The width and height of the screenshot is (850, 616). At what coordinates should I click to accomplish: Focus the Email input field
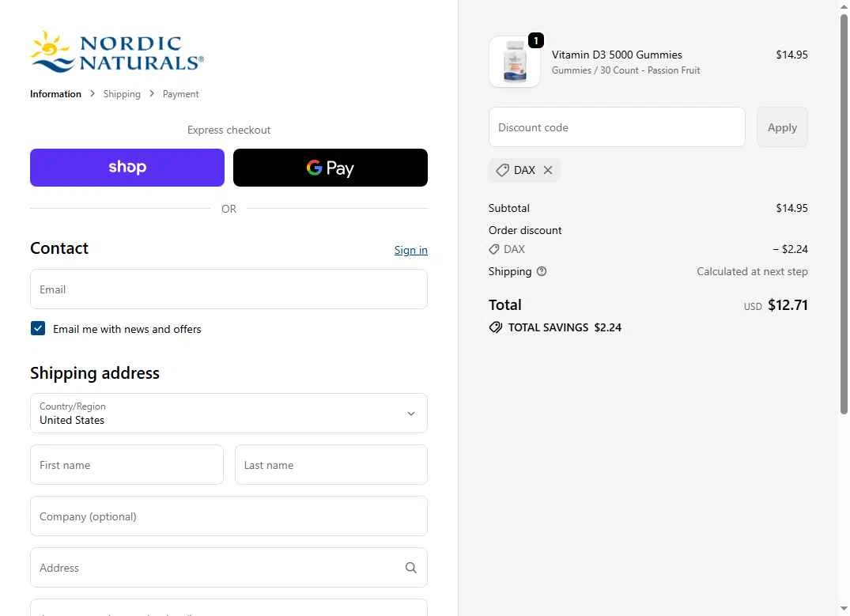pos(229,289)
